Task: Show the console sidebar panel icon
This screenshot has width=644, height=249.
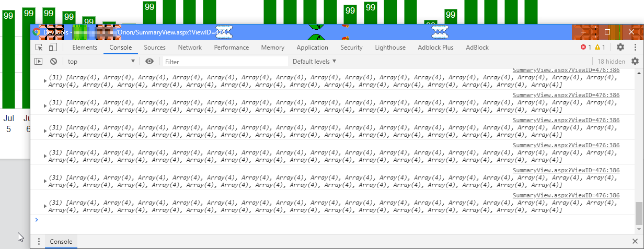Action: [39, 62]
